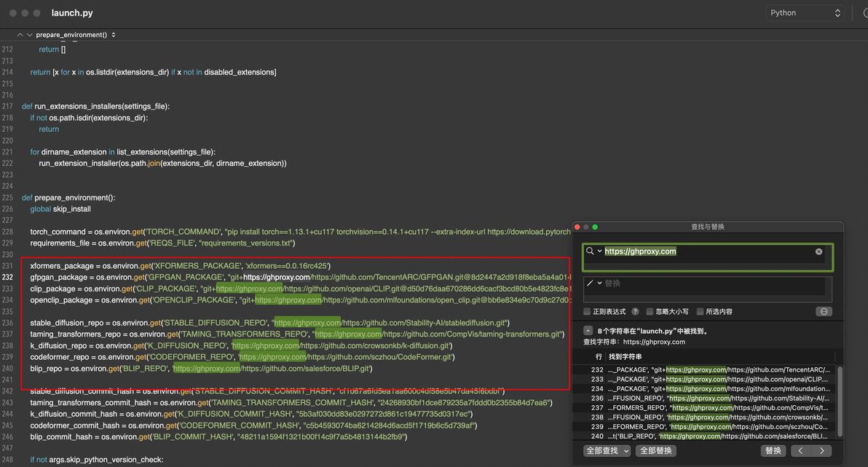Click the requirements_file assignment line
The height and width of the screenshot is (467, 868).
point(162,243)
